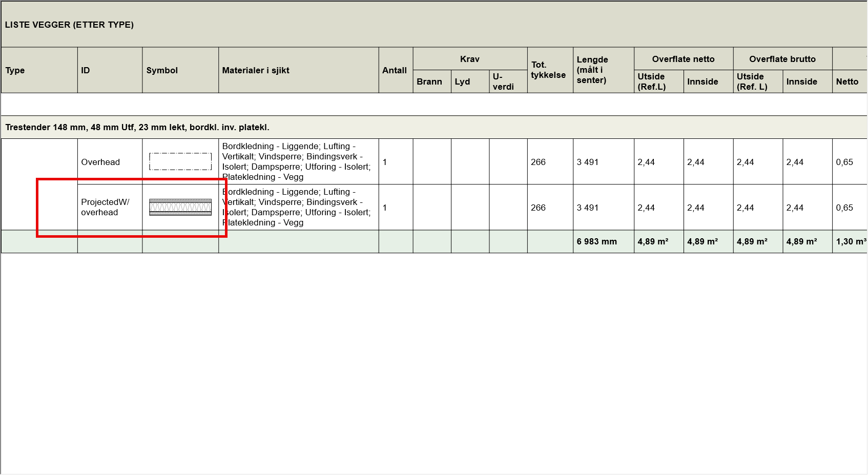Select the ProjectedW/overhead ID cell

[105, 208]
